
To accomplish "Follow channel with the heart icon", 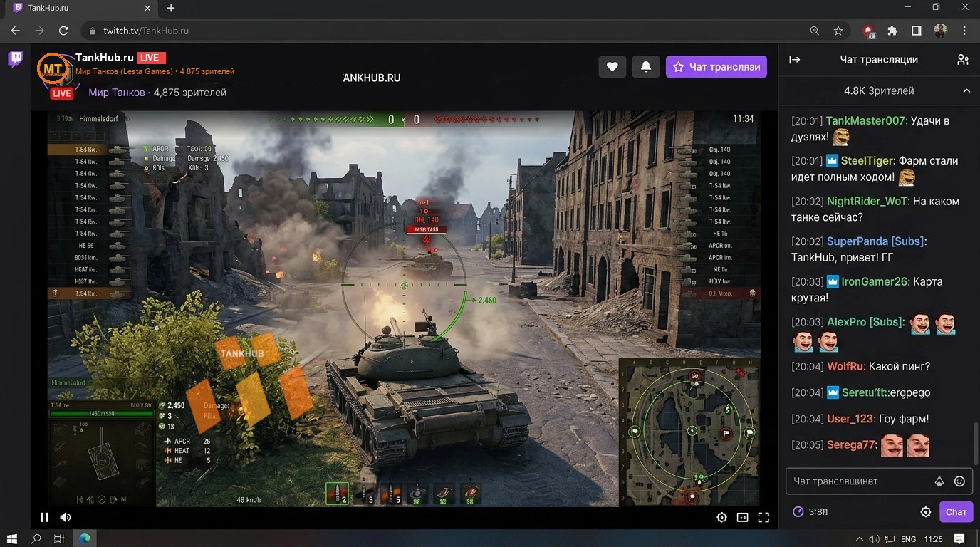I will 612,66.
